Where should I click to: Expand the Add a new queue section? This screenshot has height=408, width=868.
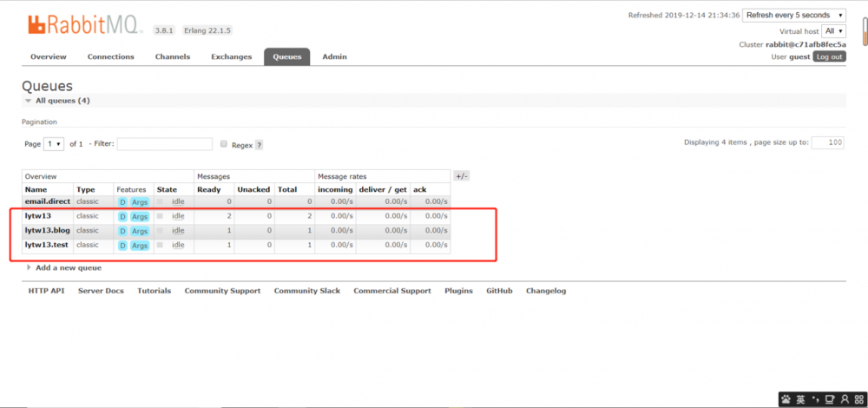(64, 268)
